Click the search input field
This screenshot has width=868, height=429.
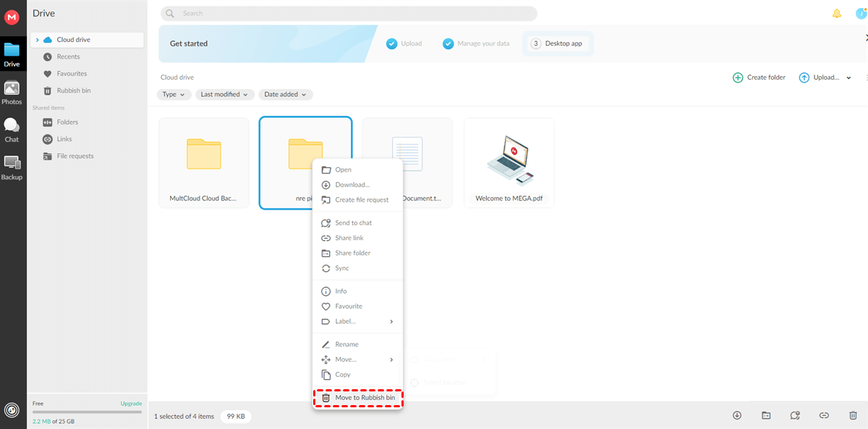coord(349,14)
